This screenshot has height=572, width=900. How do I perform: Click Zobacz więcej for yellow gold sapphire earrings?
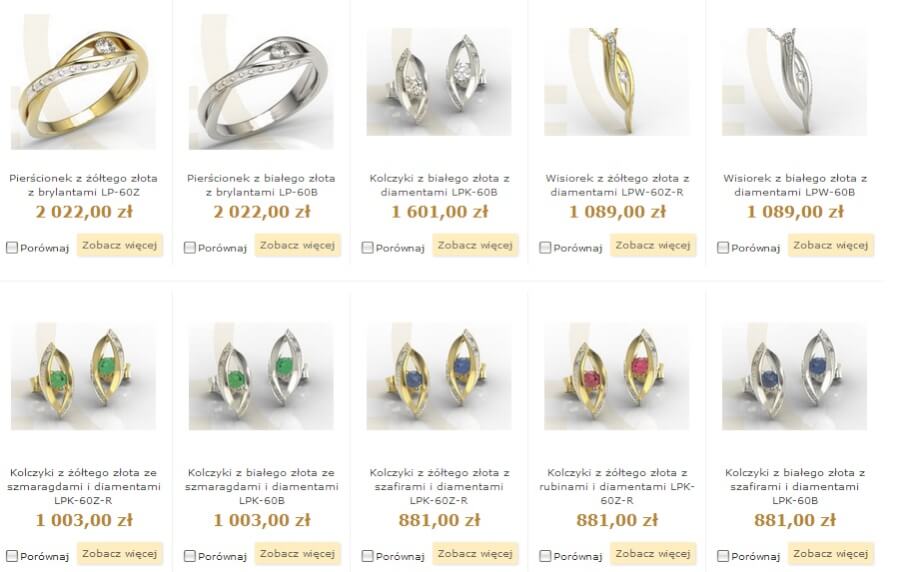point(475,554)
